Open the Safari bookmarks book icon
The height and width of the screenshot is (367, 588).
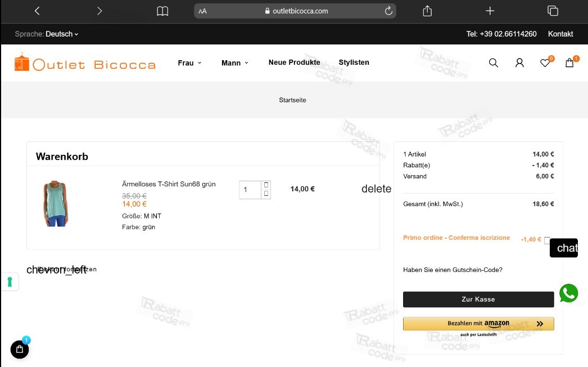coord(162,11)
